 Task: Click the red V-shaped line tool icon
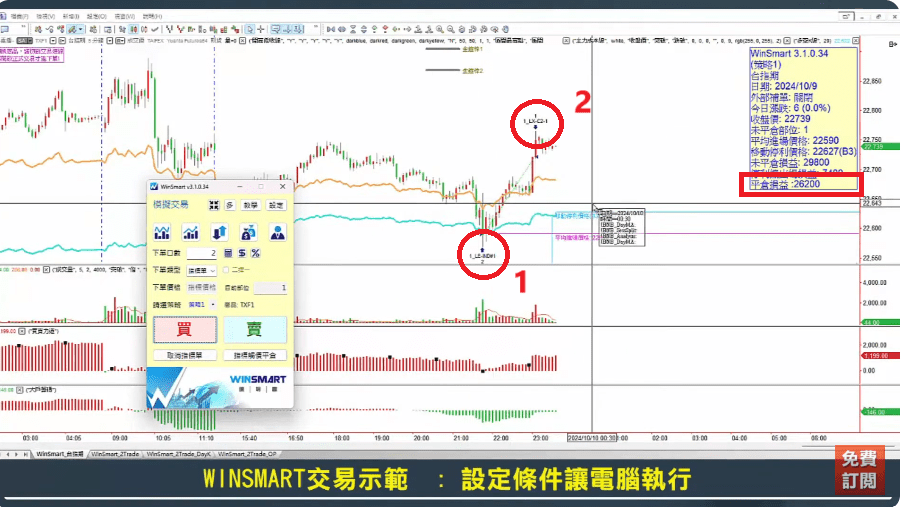click(x=181, y=29)
